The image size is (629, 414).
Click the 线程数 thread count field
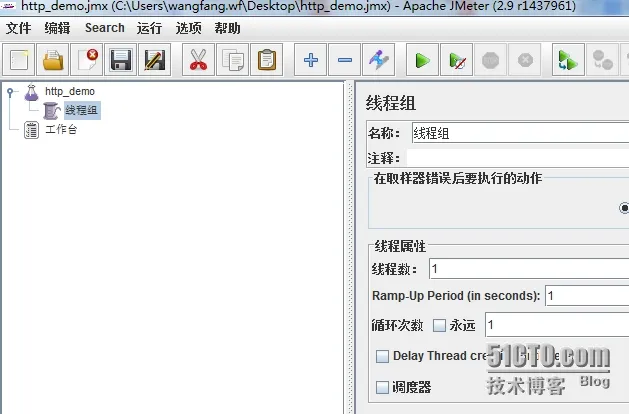(x=529, y=268)
